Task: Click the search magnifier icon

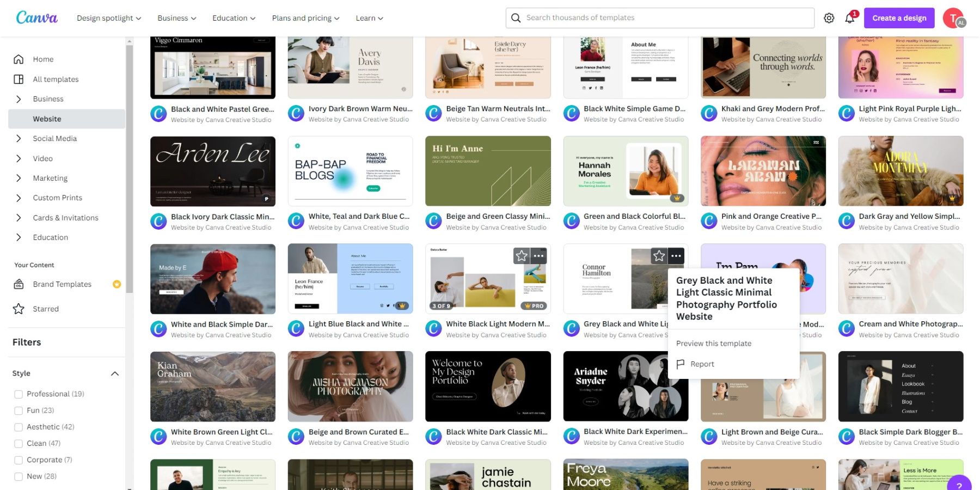Action: pyautogui.click(x=516, y=17)
